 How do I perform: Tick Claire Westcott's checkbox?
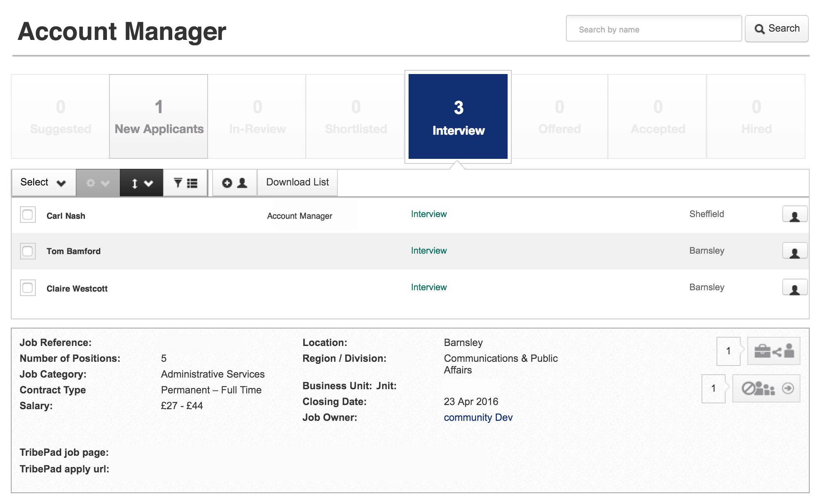[28, 288]
